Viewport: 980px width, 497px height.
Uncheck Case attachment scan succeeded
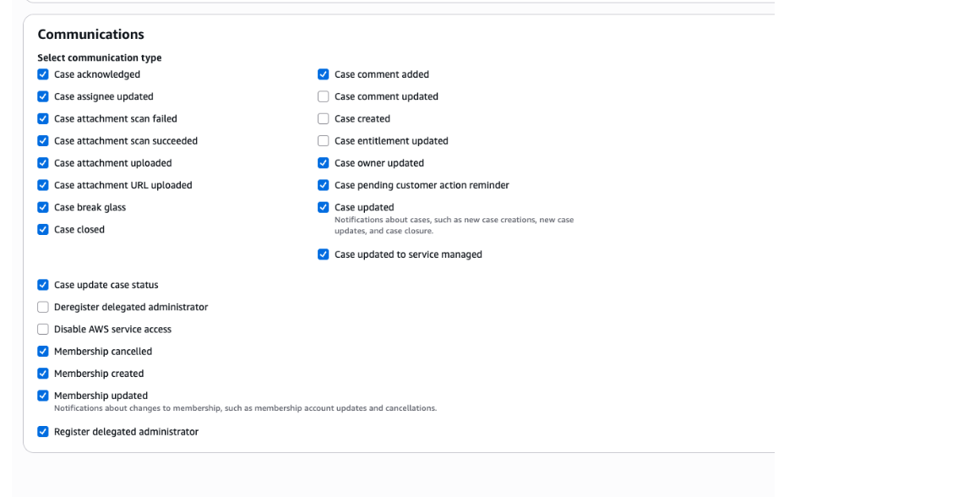click(x=43, y=141)
